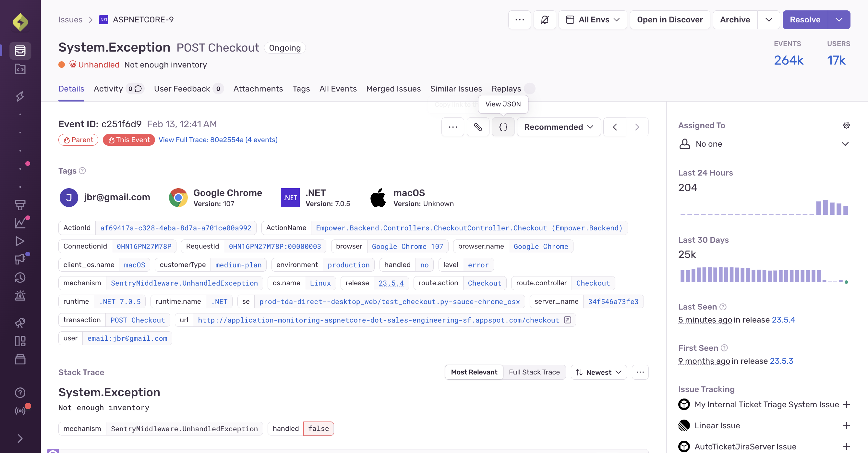This screenshot has width=868, height=453.
Task: Click the JSON view curly braces icon
Action: tap(503, 127)
